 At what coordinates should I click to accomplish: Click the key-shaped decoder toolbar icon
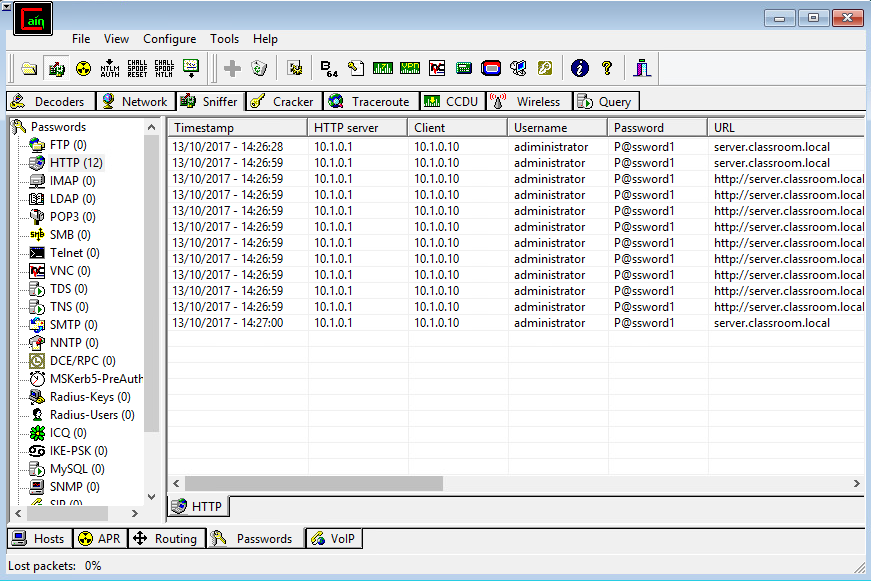coord(545,68)
